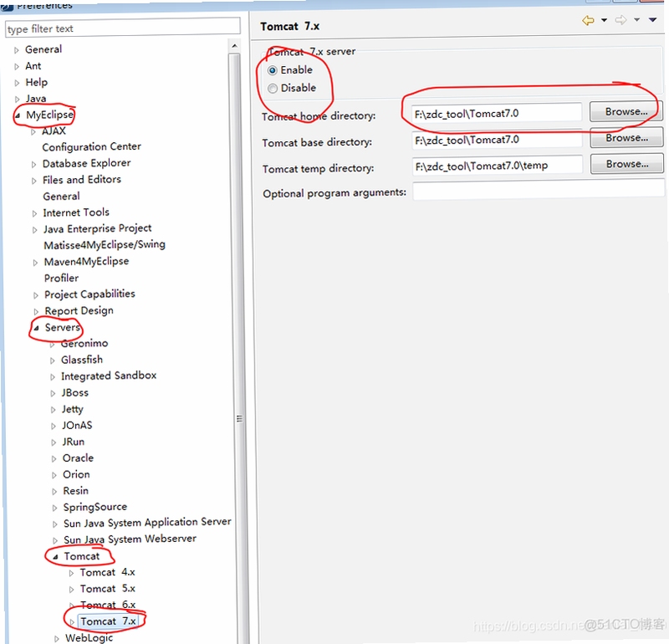The height and width of the screenshot is (644, 669).
Task: Select Configuration Center in the tree
Action: 91,147
